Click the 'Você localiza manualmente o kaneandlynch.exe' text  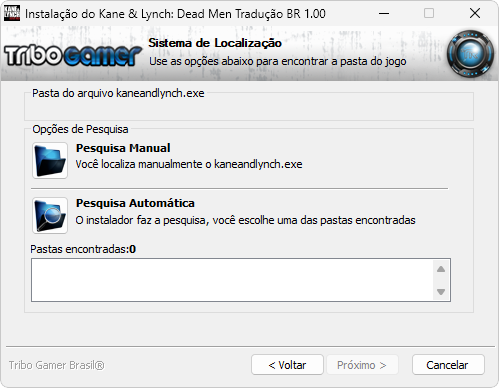(x=189, y=164)
